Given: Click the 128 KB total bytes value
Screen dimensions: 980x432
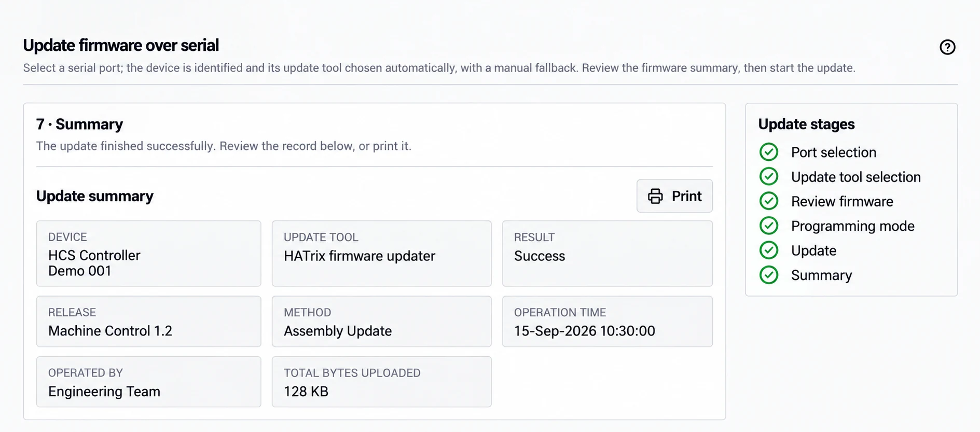Looking at the screenshot, I should pyautogui.click(x=306, y=392).
